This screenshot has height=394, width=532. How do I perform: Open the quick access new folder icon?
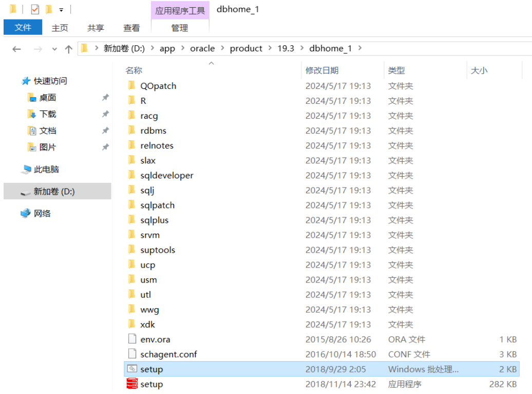pos(49,9)
